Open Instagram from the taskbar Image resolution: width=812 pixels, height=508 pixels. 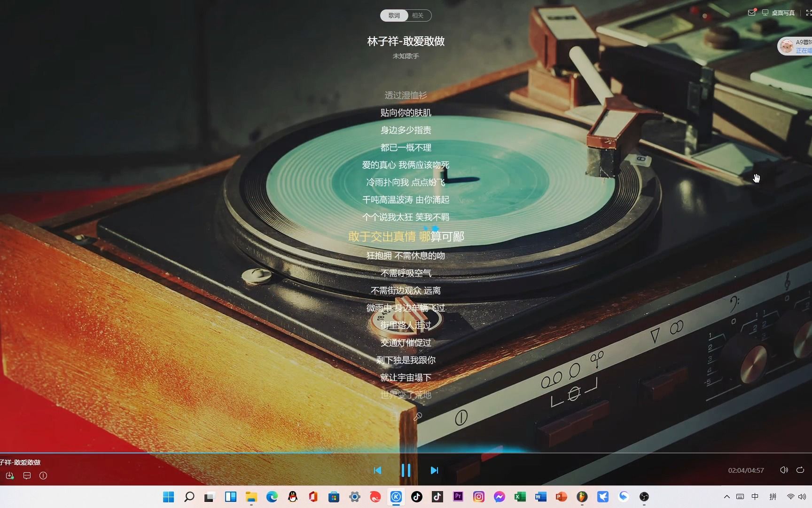tap(478, 497)
